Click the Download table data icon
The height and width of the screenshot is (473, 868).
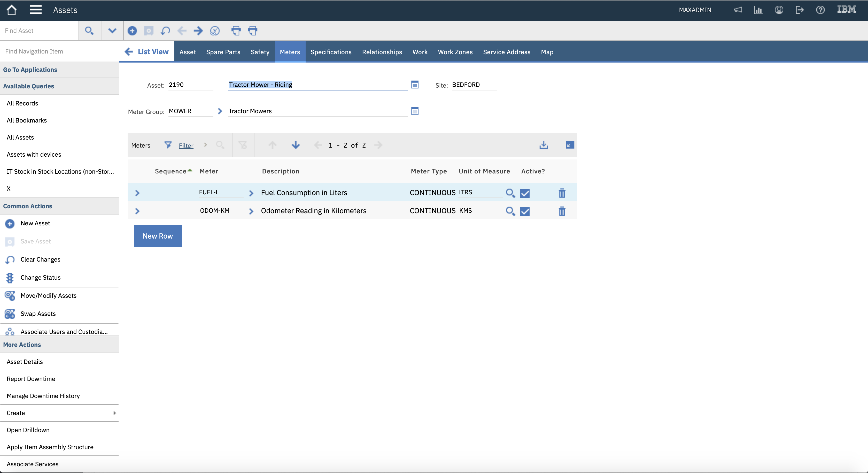coord(544,145)
